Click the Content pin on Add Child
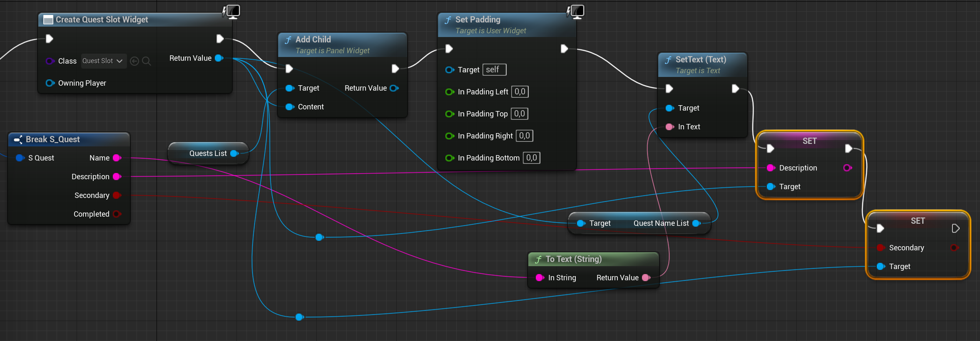This screenshot has height=341, width=980. click(x=290, y=107)
